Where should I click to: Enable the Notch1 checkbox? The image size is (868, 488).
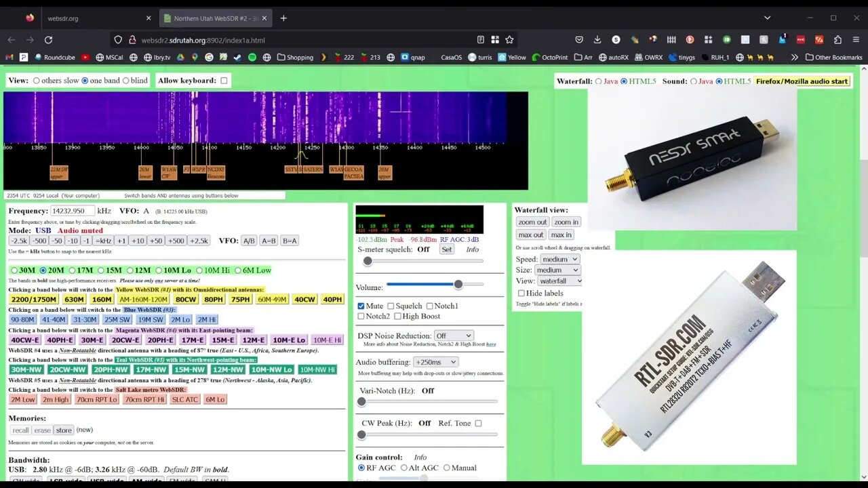pos(429,306)
